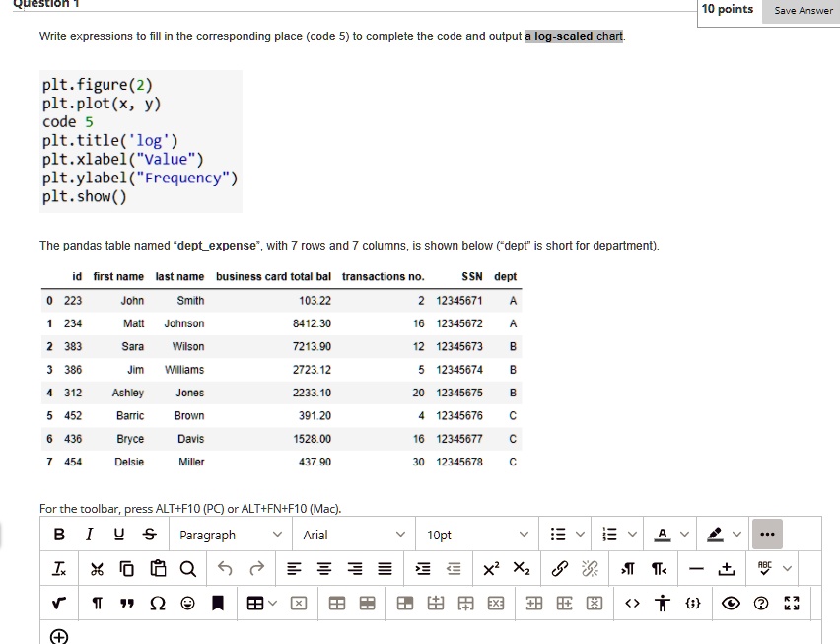Open the table properties button
Image resolution: width=840 pixels, height=644 pixels.
click(x=337, y=604)
